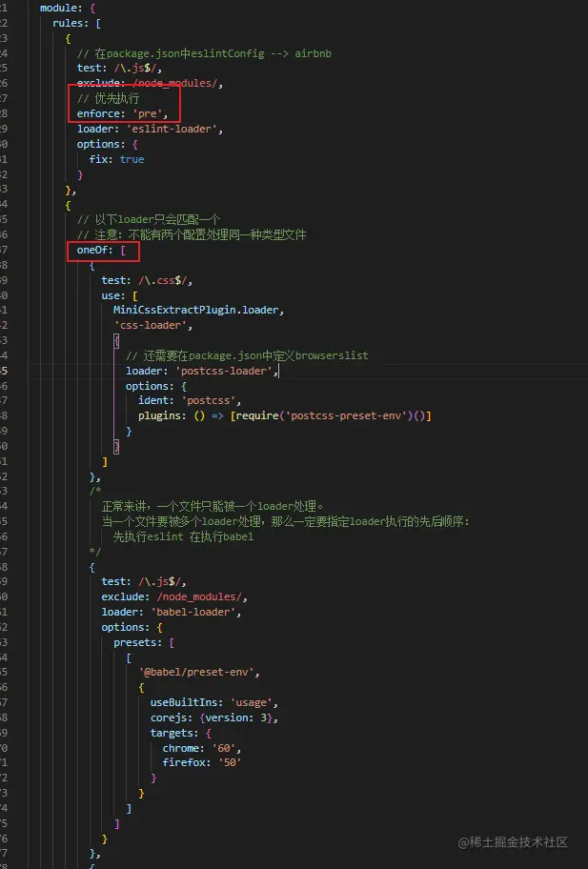The width and height of the screenshot is (588, 869).
Task: Click the useBuiltIns: 'usage' line
Action: [214, 703]
